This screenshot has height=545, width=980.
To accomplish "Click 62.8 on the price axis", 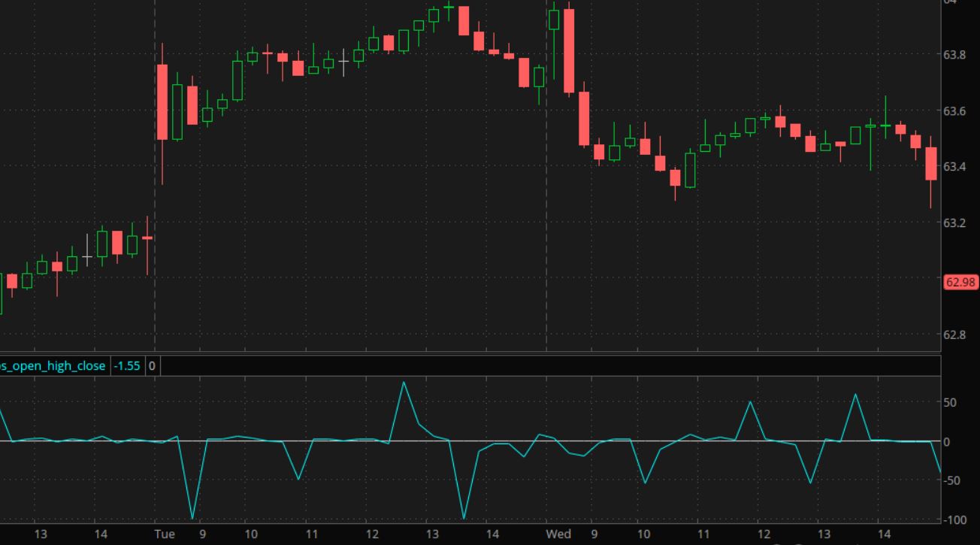I will tap(954, 335).
